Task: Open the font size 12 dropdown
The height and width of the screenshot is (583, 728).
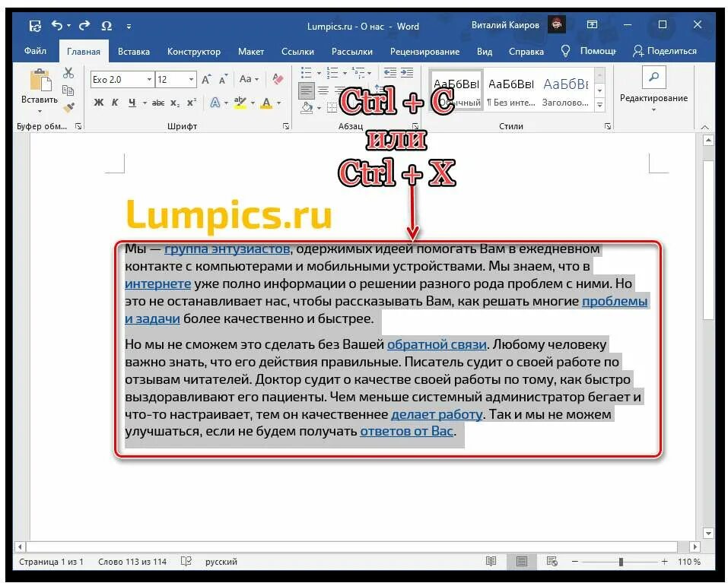Action: 191,79
